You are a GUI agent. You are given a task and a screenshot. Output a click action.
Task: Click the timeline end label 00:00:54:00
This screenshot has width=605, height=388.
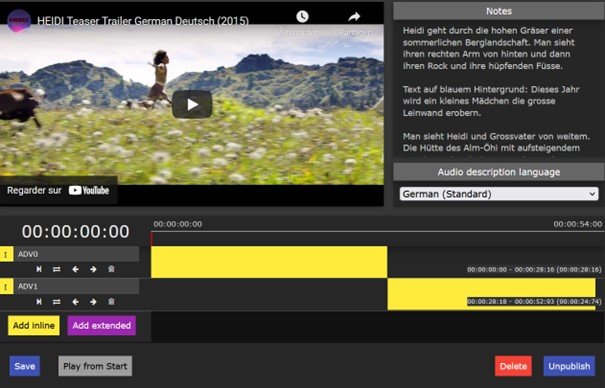[578, 224]
